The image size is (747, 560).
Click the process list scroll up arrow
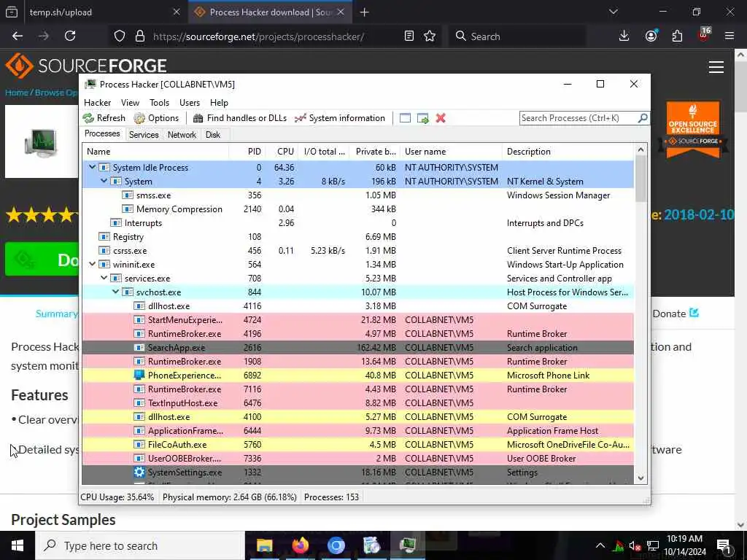pyautogui.click(x=640, y=150)
